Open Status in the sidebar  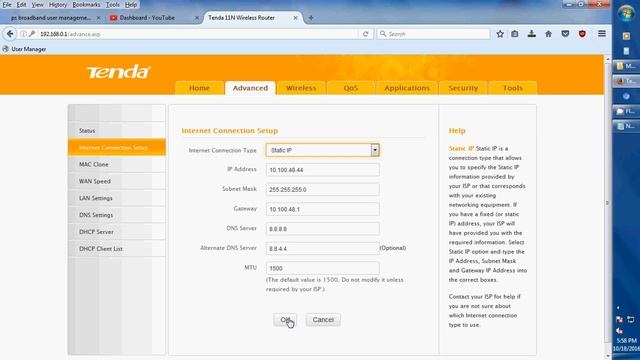pos(117,131)
